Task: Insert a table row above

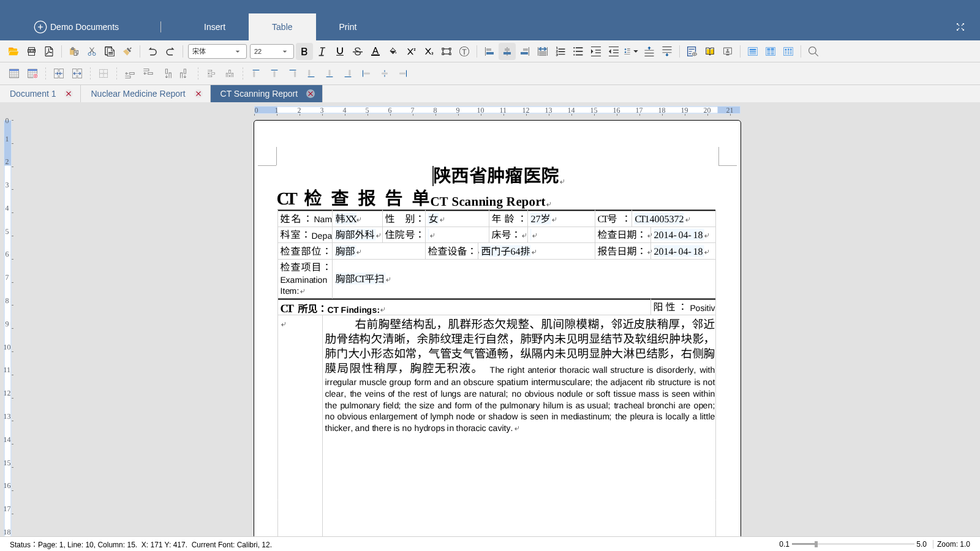Action: [130, 73]
